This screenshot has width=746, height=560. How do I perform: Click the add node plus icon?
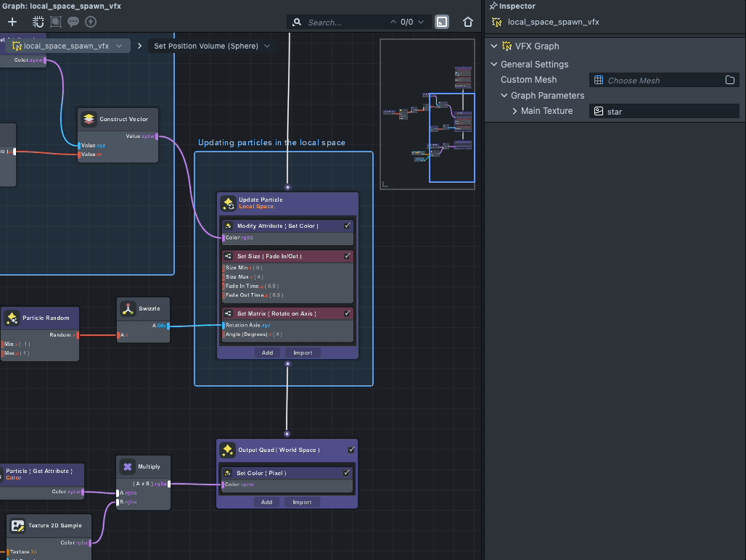pyautogui.click(x=12, y=22)
